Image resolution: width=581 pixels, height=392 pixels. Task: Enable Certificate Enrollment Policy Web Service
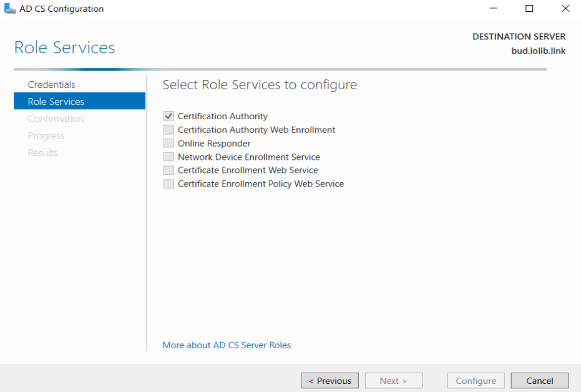pyautogui.click(x=168, y=184)
